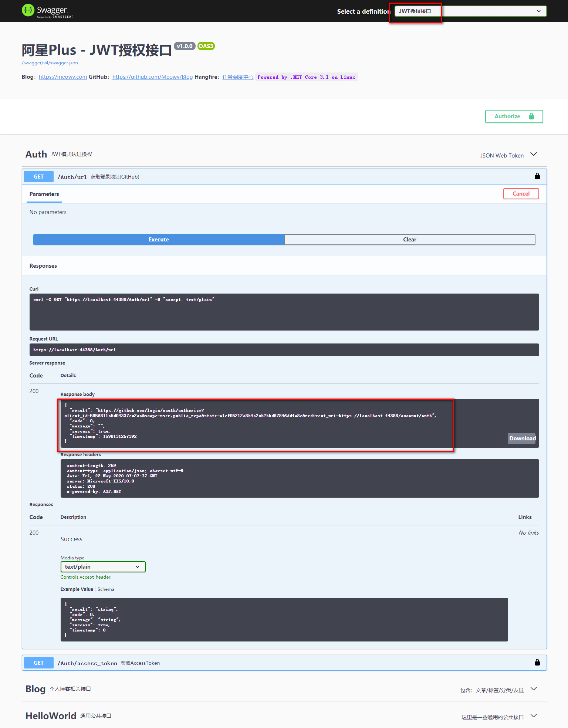
Task: Click the OAS3 badge
Action: (x=206, y=46)
